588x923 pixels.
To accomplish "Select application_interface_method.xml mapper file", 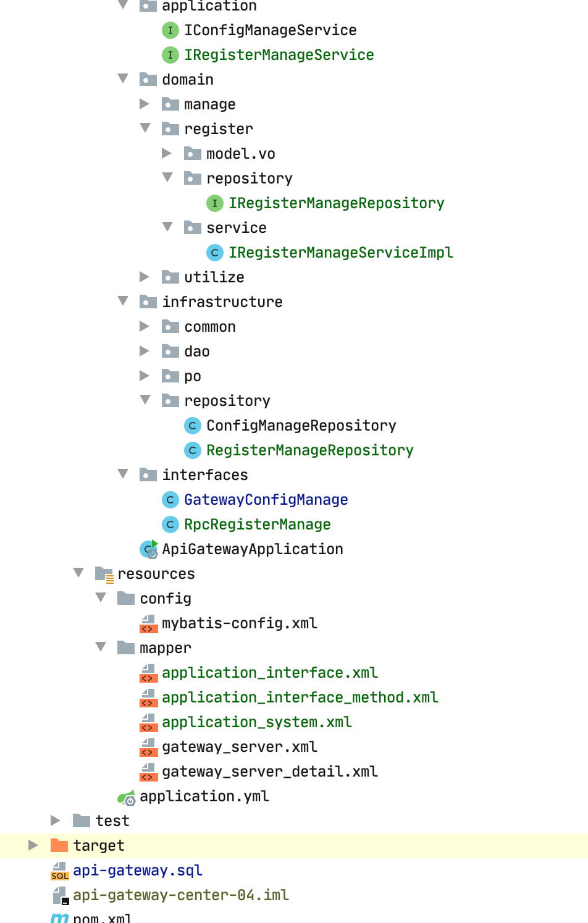I will tap(300, 698).
